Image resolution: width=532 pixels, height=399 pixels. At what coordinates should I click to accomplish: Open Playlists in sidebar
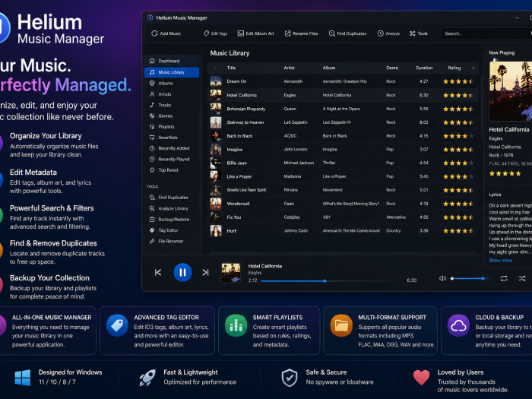172,127
